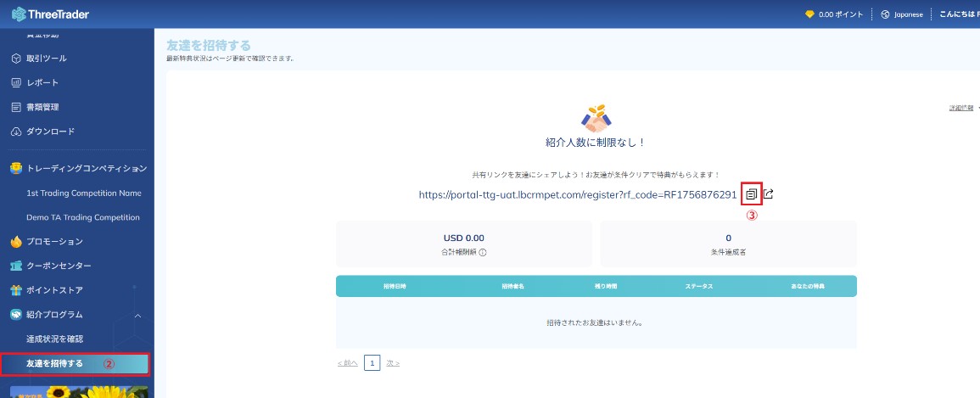The height and width of the screenshot is (398, 980).
Task: Click the ステータス column header
Action: pos(699,286)
